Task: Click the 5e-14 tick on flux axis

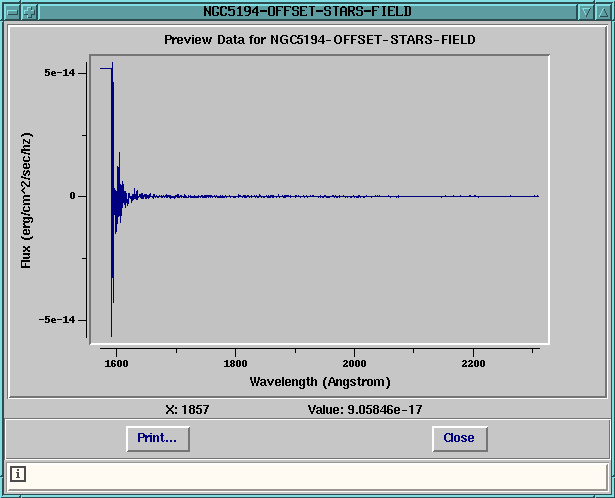Action: point(58,73)
